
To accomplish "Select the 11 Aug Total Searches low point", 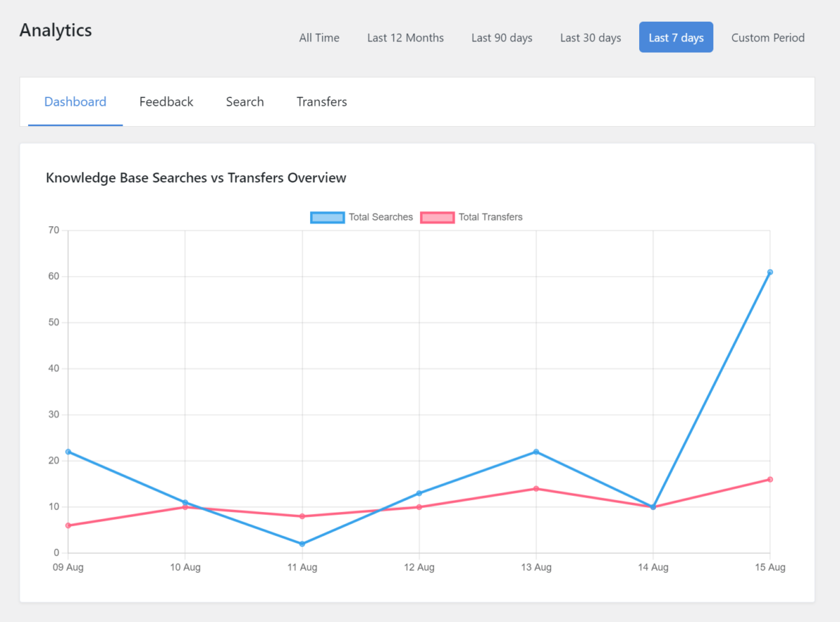I will tap(302, 544).
